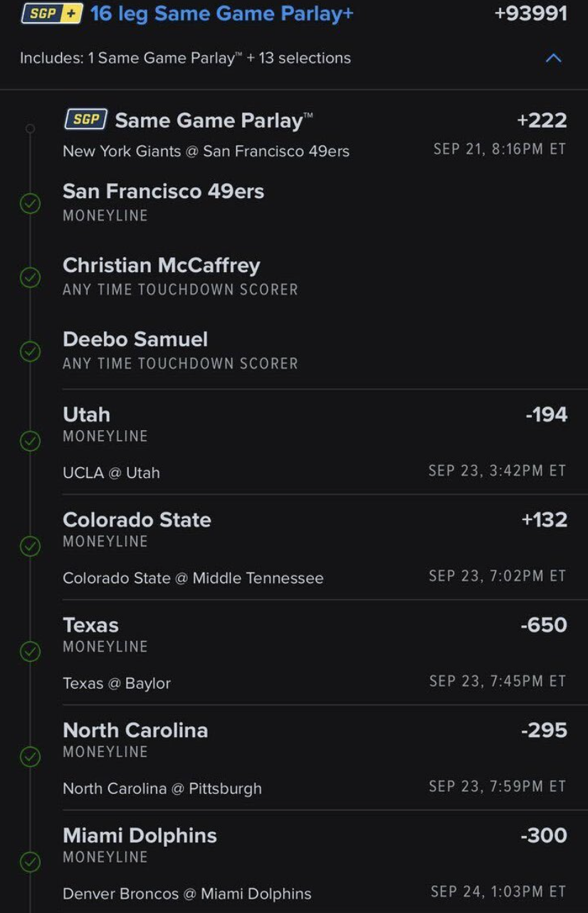Screen dimensions: 588x913
Task: Click the SGP+ badge icon at top
Action: pyautogui.click(x=53, y=13)
